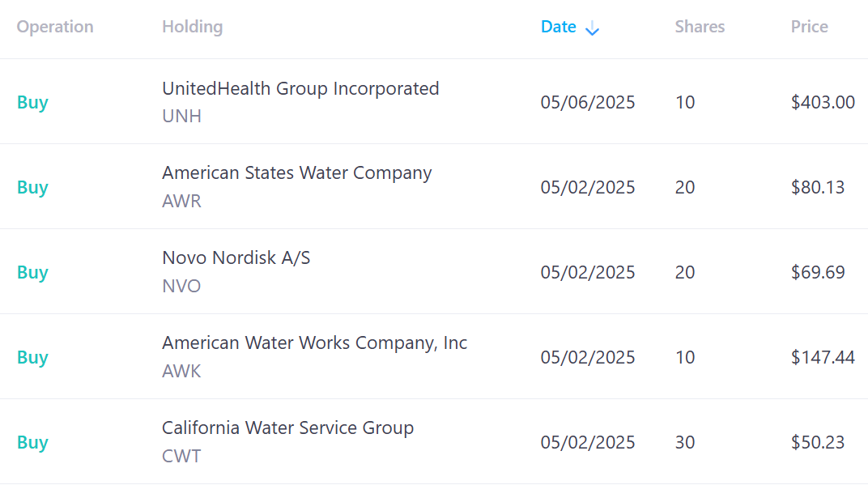Select the Buy label in UnitedHealth row
This screenshot has height=485, width=868.
point(32,103)
